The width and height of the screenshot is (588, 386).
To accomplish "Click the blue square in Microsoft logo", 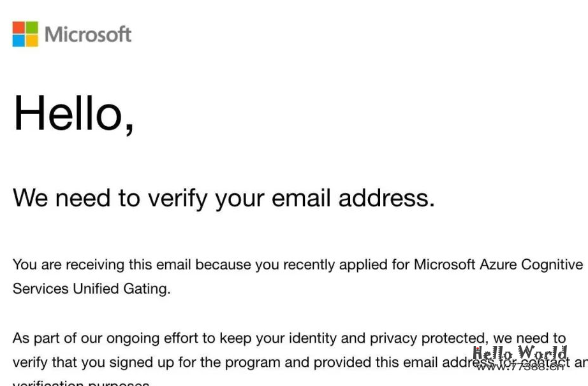I will pyautogui.click(x=18, y=41).
